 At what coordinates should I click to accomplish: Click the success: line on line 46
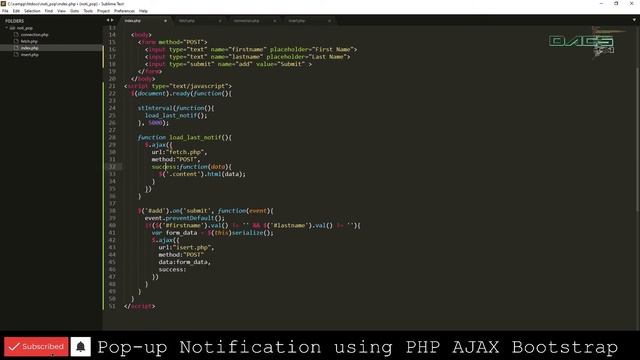click(172, 270)
